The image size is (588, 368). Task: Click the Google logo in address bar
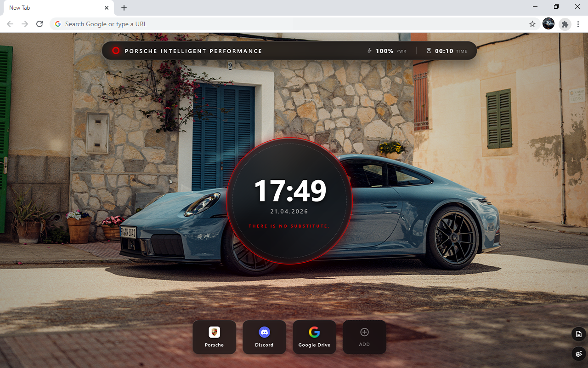coord(58,24)
